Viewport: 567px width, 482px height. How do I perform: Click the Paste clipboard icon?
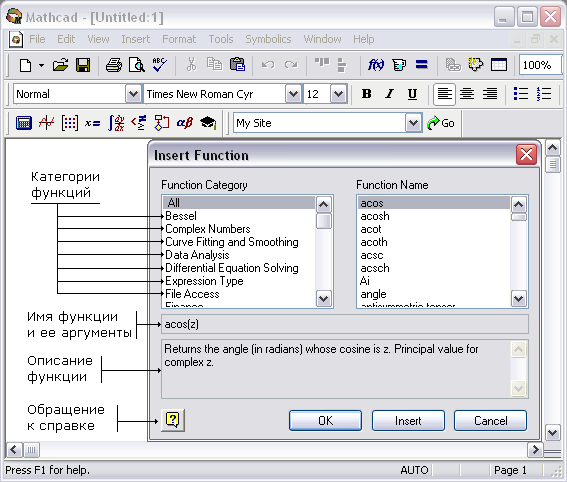point(238,65)
